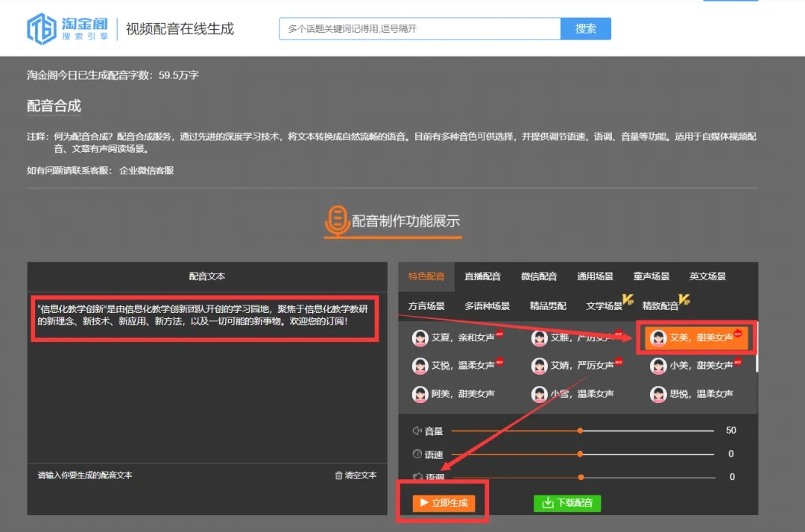Image resolution: width=805 pixels, height=532 pixels.
Task: Click the topic keyword search input field
Action: (420, 29)
